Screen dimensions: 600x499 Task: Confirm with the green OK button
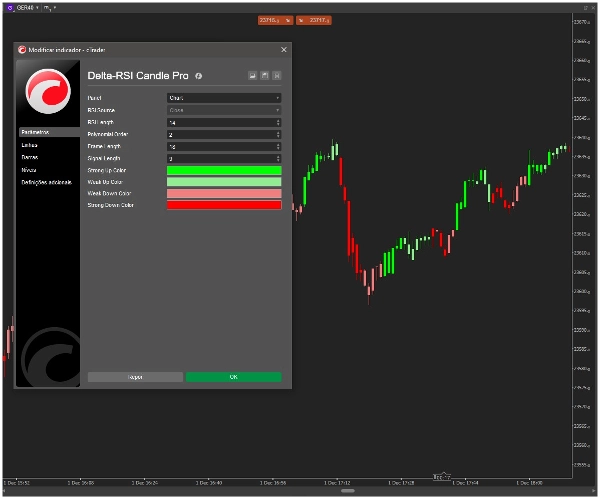(233, 377)
